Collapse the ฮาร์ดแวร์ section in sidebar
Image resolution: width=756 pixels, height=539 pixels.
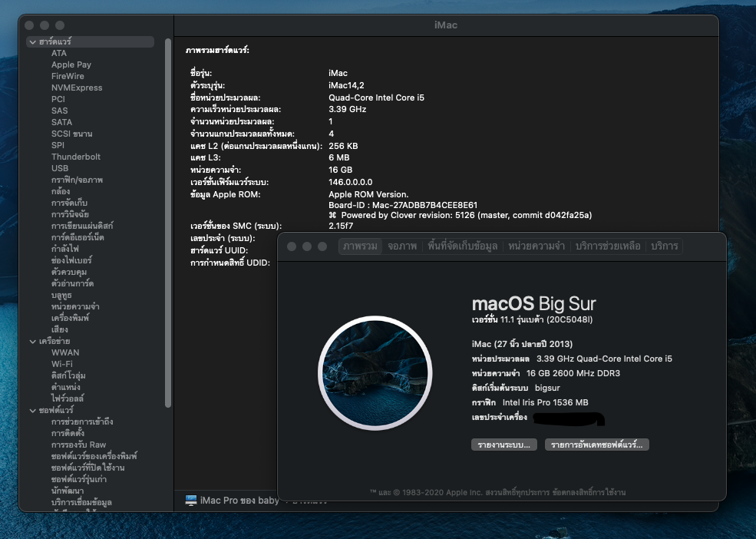click(32, 42)
